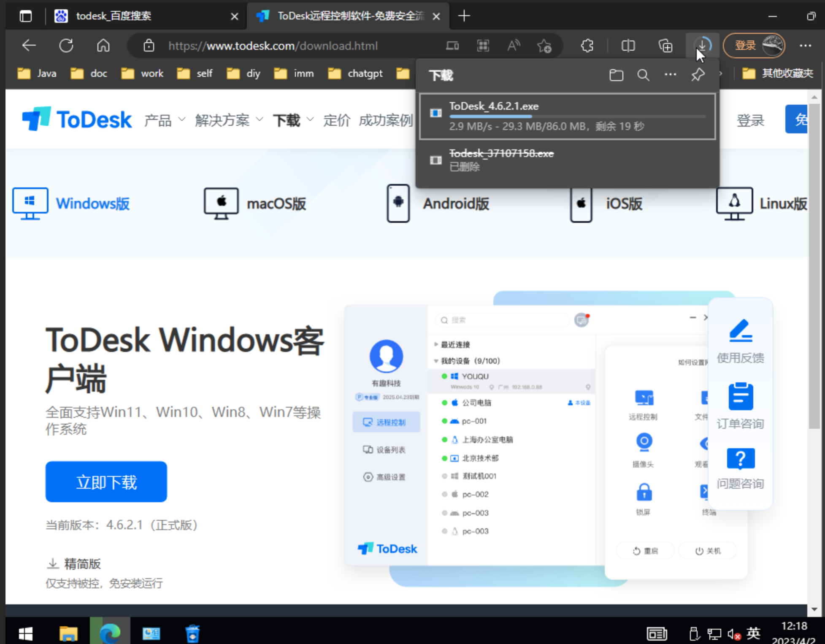Download the 精简版 version
Image resolution: width=825 pixels, height=644 pixels.
(x=73, y=563)
